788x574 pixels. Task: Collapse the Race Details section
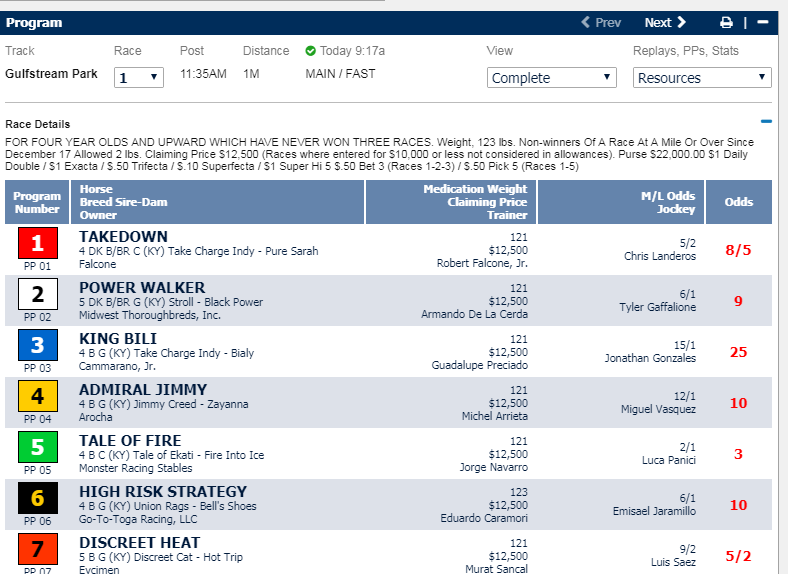tap(766, 122)
